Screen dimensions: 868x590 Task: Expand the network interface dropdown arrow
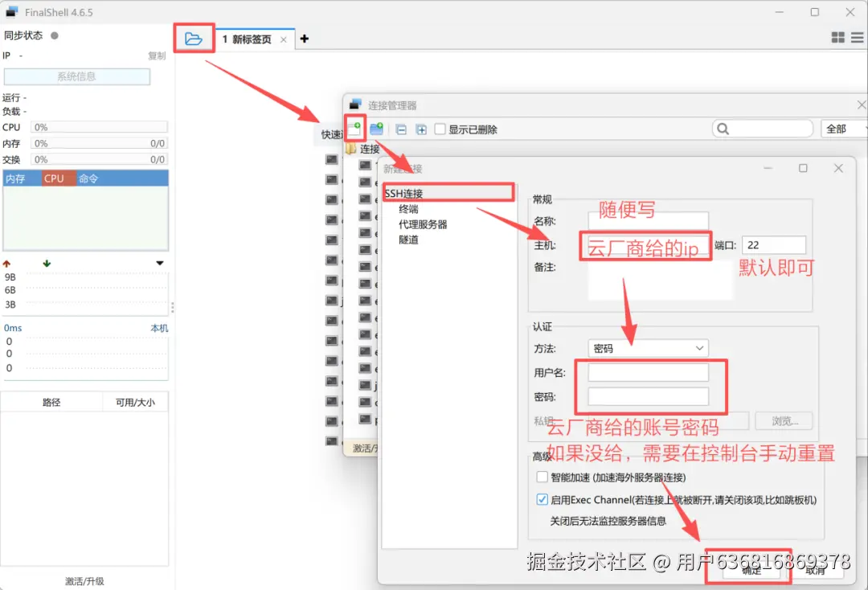159,263
